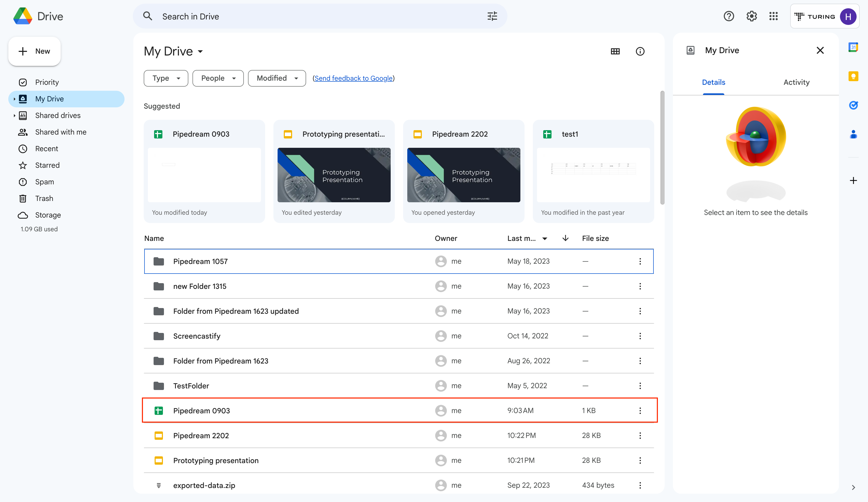Open the Send feedback to Google link
Screen dimensions: 868x502
point(353,78)
